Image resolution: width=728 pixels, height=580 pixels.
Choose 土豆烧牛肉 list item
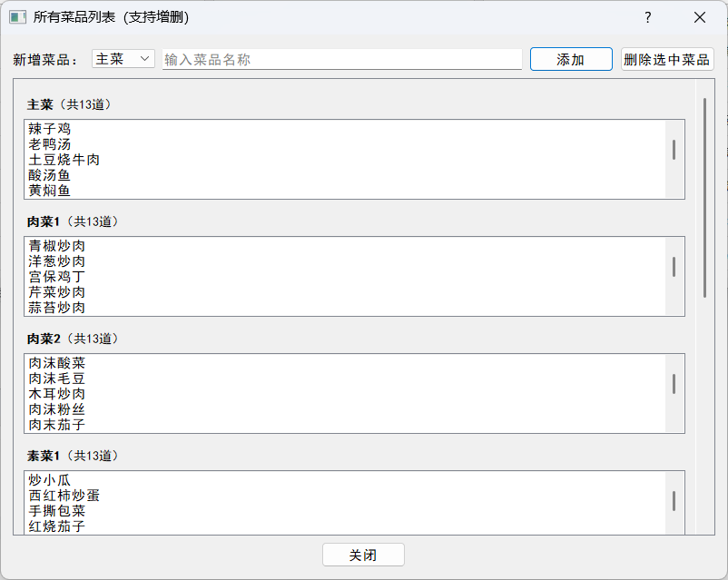click(64, 160)
